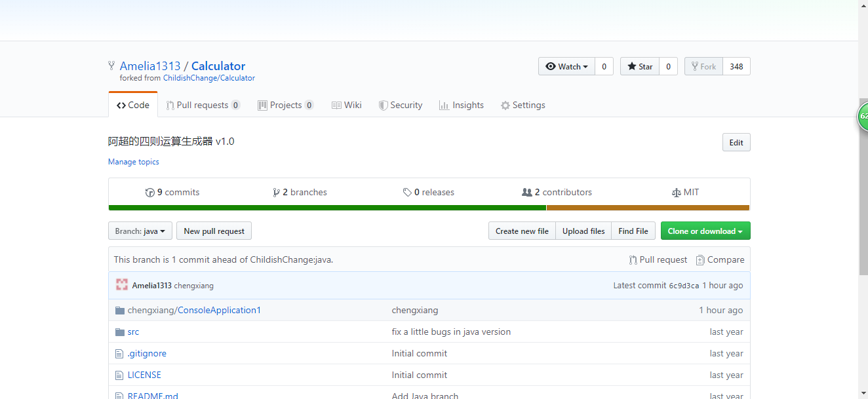Open the LICENSE file
This screenshot has width=868, height=399.
(144, 375)
